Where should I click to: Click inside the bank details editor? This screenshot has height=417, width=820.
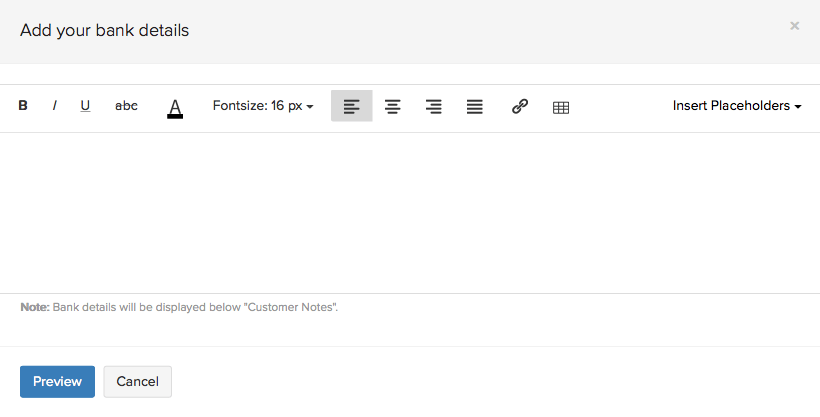coord(410,212)
